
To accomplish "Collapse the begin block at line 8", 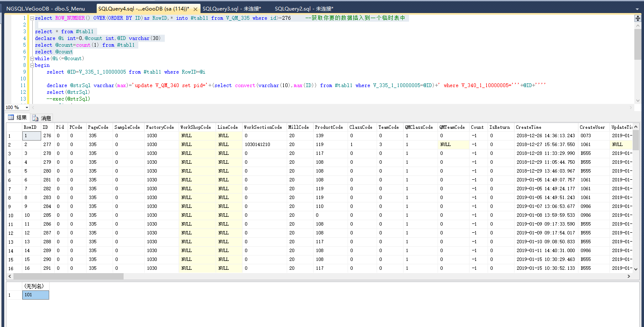I will click(x=32, y=65).
